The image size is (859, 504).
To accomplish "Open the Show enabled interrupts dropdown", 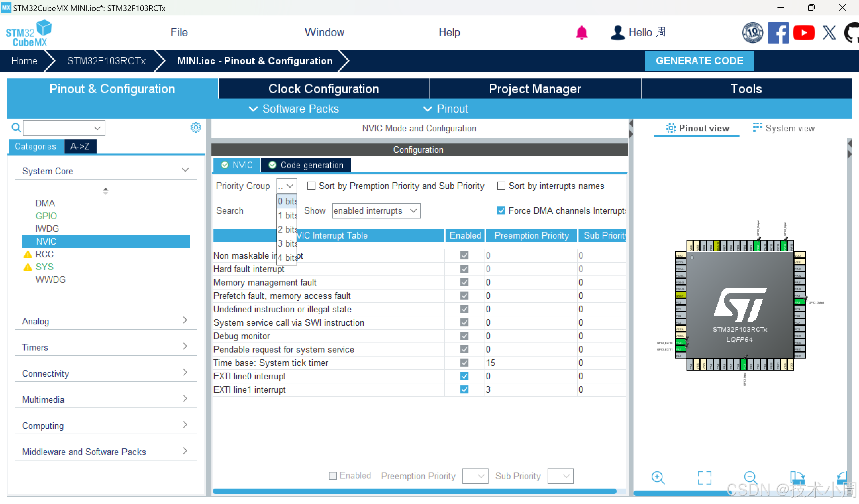I will tap(376, 211).
